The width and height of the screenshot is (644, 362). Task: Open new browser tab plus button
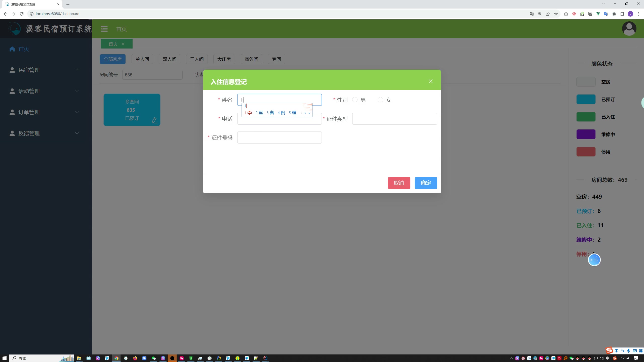click(x=68, y=4)
